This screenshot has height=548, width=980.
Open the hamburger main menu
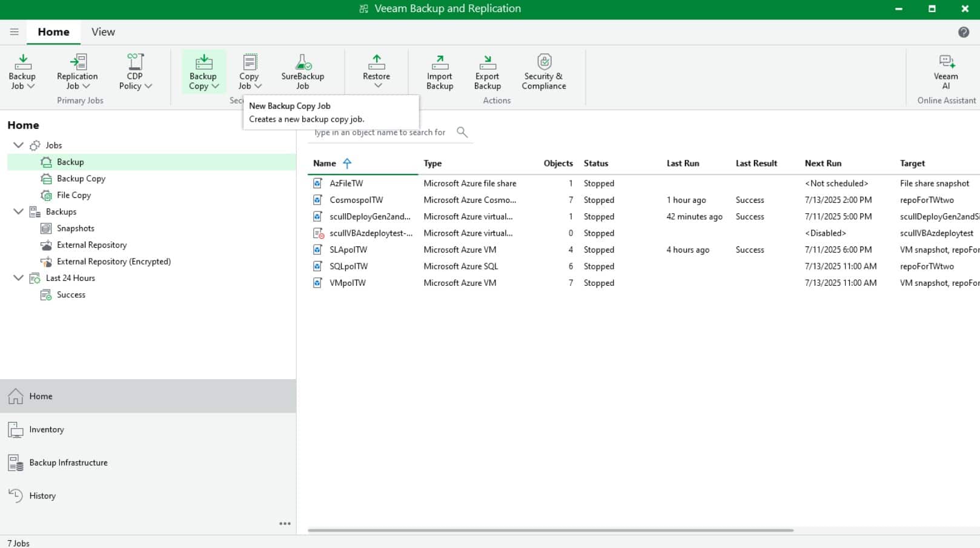14,32
